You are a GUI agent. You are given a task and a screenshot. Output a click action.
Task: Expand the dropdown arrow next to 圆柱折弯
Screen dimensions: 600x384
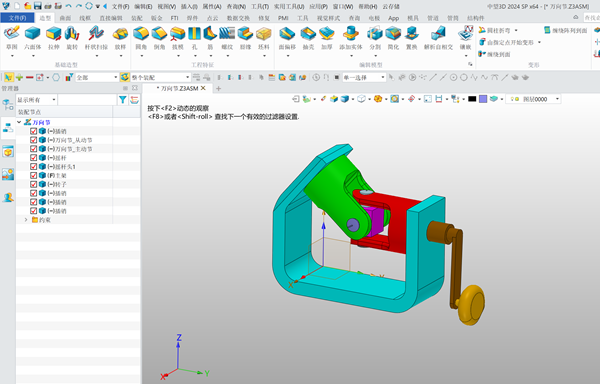pyautogui.click(x=516, y=30)
